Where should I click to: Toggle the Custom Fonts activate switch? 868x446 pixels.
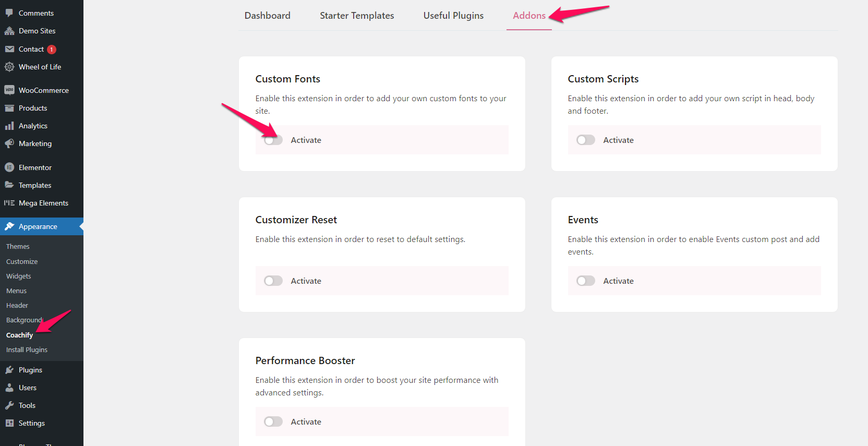(273, 140)
